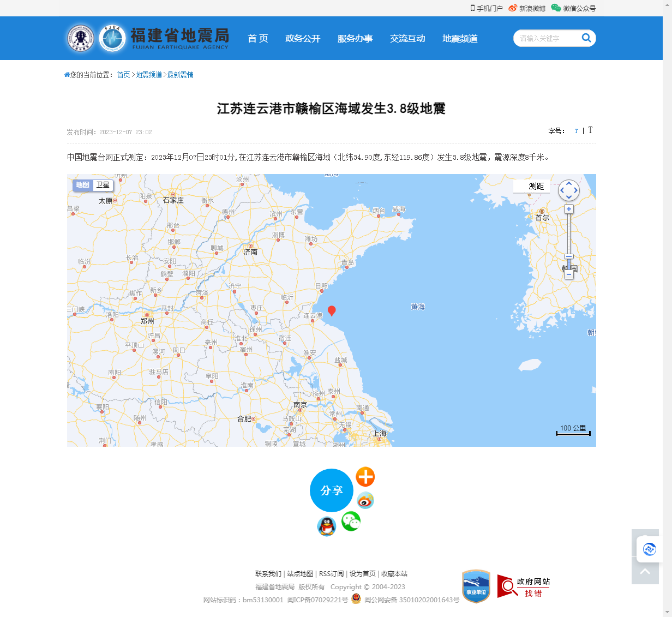The width and height of the screenshot is (672, 617).
Task: Open 地震频道 in the navigation bar
Action: (x=460, y=38)
